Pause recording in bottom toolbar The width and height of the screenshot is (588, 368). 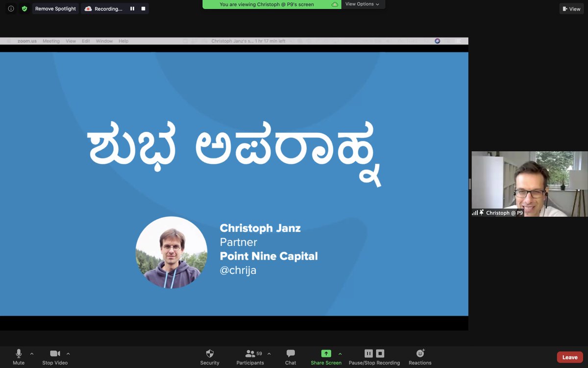368,353
